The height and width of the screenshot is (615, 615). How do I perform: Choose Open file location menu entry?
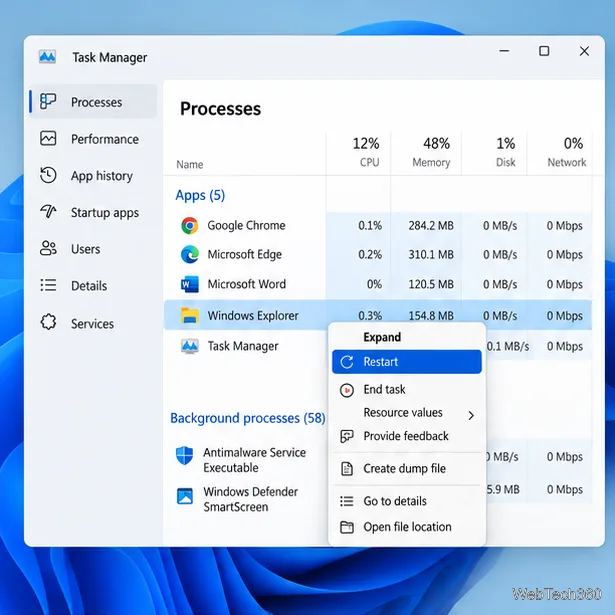(x=407, y=527)
